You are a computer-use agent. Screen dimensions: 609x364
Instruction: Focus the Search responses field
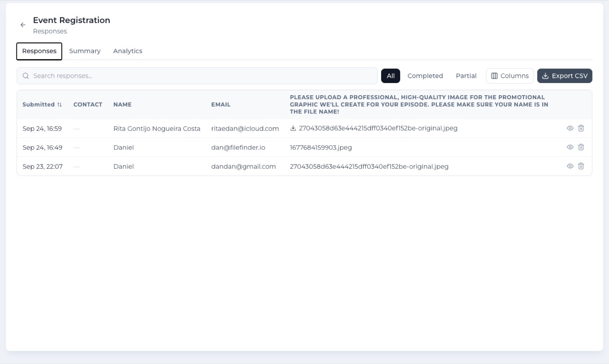[197, 76]
